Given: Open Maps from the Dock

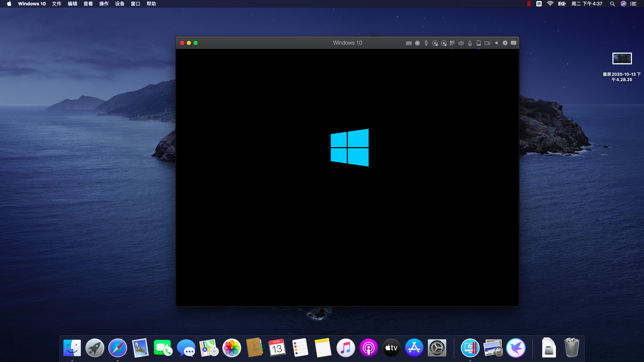Looking at the screenshot, I should coord(209,348).
